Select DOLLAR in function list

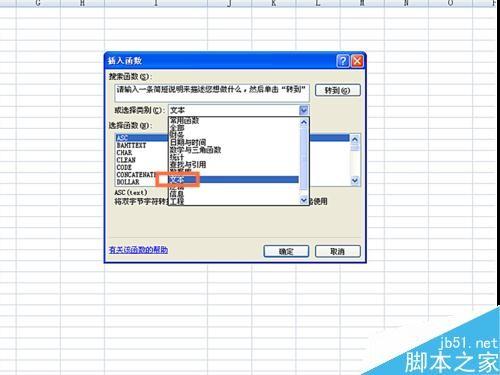(128, 182)
